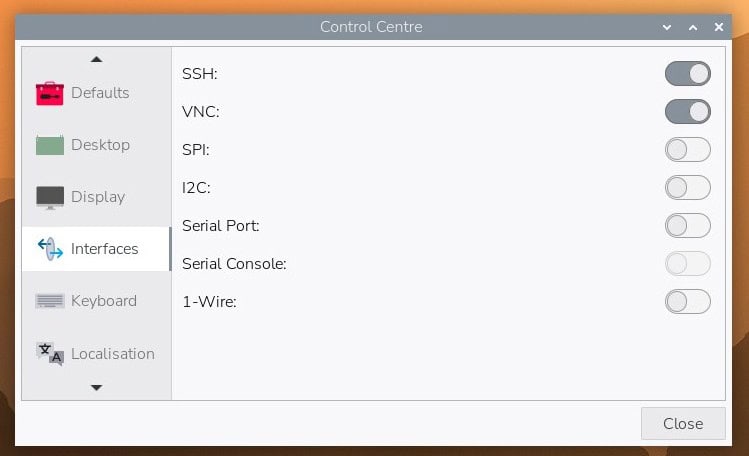Image resolution: width=749 pixels, height=456 pixels.
Task: Click the Keyboard icon in sidebar
Action: [50, 301]
